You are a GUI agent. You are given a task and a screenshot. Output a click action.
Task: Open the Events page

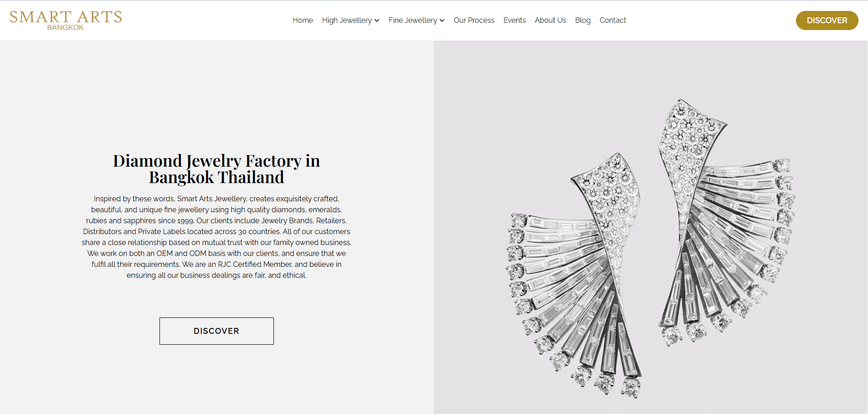click(x=514, y=20)
